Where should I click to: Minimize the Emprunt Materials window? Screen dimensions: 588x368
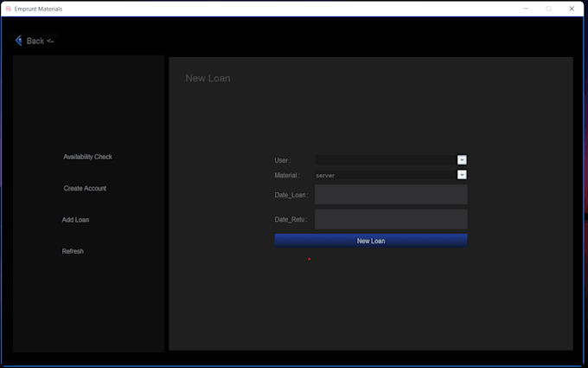pyautogui.click(x=526, y=9)
